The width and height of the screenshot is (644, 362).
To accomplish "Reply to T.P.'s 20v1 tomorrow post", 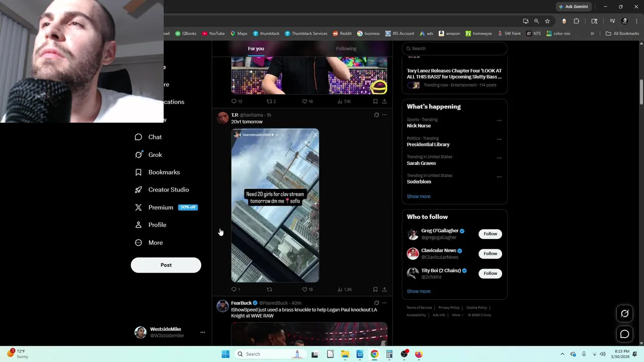I will point(235,289).
